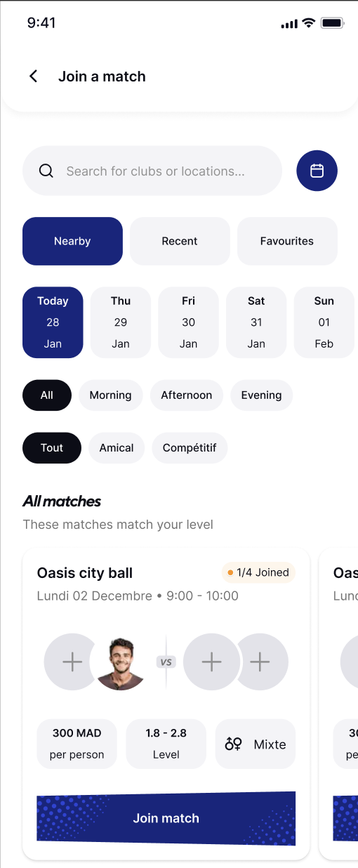Switch to the Favourites tab

[287, 241]
